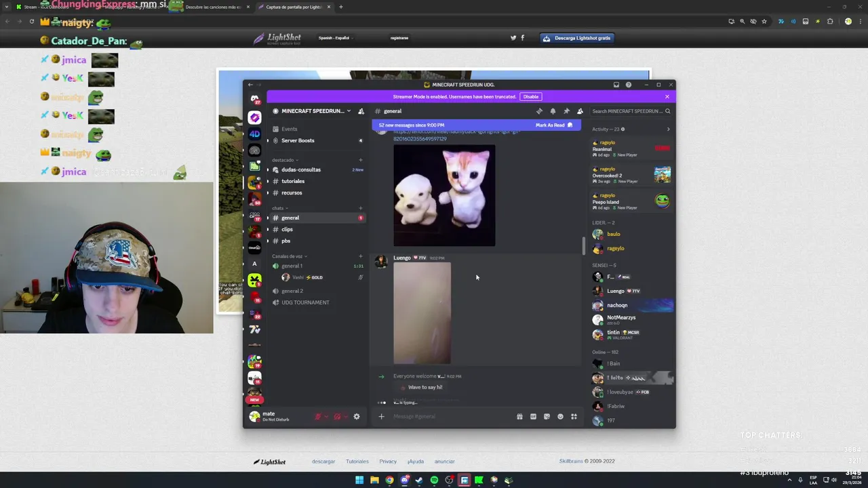Send a gift icon in message bar

(x=519, y=417)
